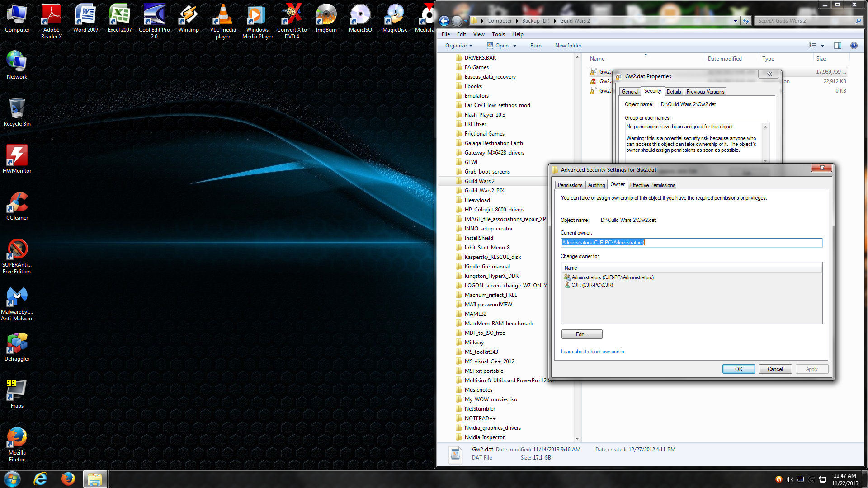Open ImgBurn desktop shortcut

(326, 18)
